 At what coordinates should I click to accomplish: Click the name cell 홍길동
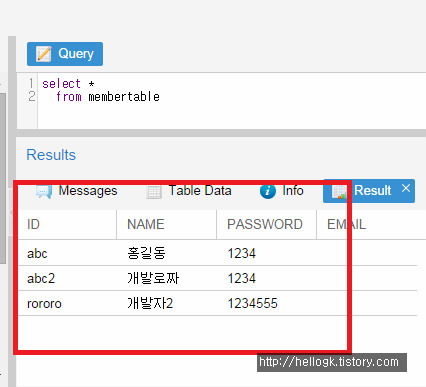(167, 253)
